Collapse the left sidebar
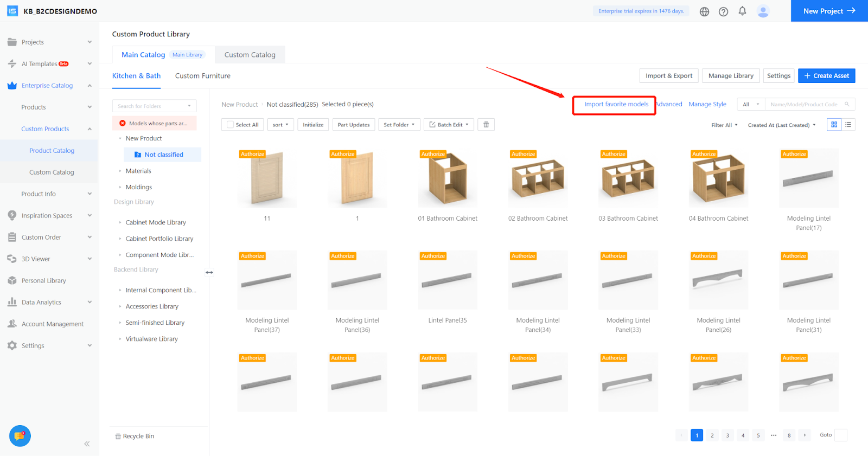Screen dimensions: 868x456 [x=87, y=444]
